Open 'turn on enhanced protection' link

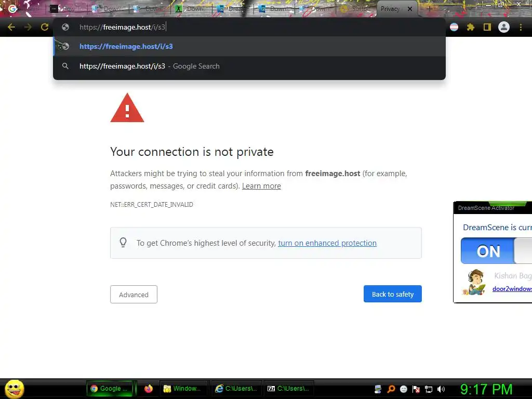coord(327,243)
